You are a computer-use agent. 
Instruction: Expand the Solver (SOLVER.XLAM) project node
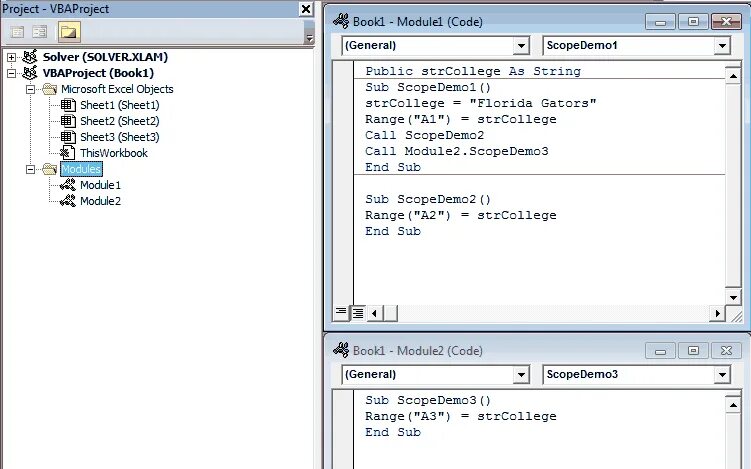[x=11, y=57]
